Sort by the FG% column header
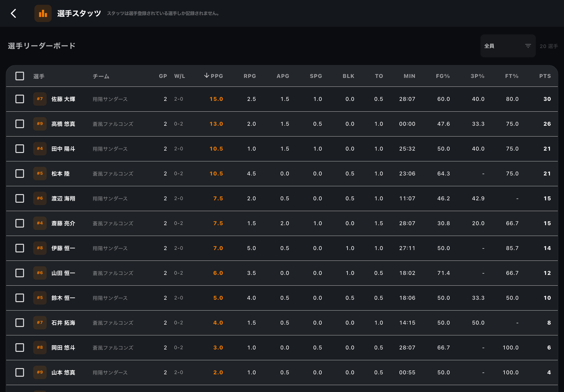 tap(443, 76)
